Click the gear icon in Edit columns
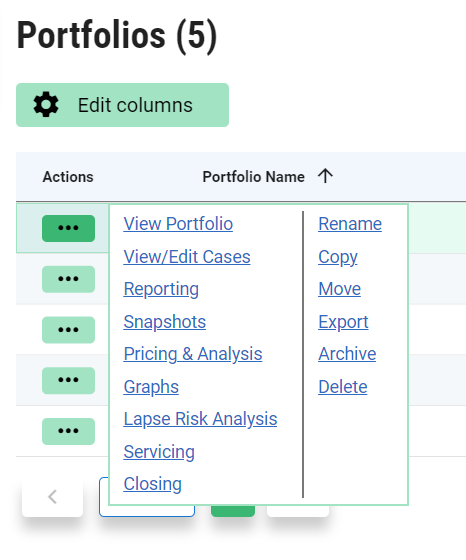 coord(46,105)
